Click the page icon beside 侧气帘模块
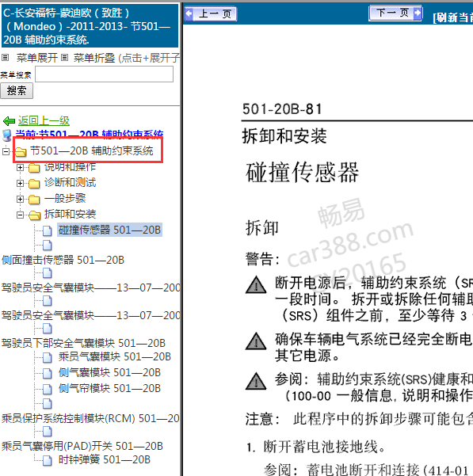This screenshot has width=473, height=476. [47, 389]
